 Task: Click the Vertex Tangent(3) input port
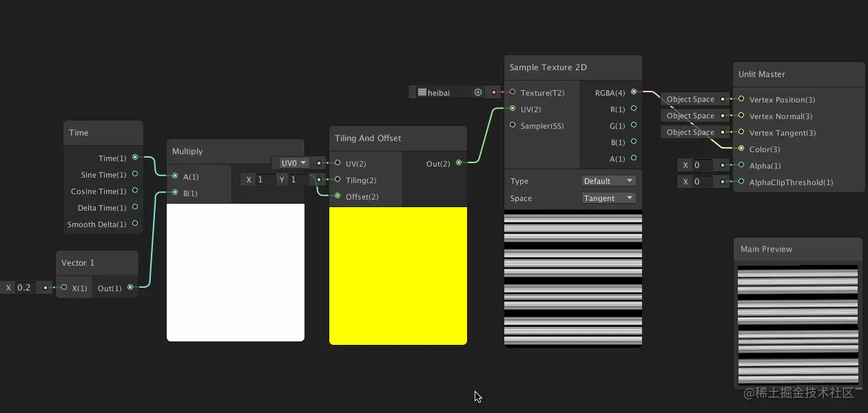[x=741, y=132]
